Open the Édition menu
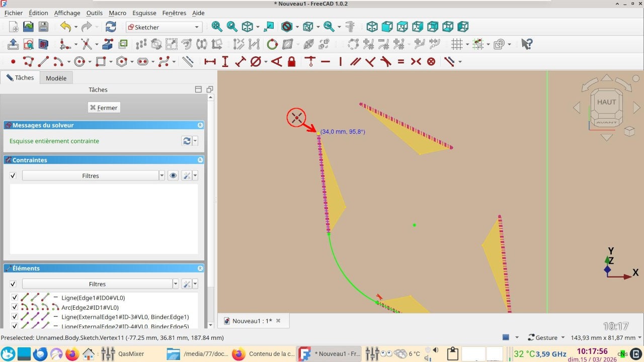Viewport: 644px width, 362px height. coord(39,13)
